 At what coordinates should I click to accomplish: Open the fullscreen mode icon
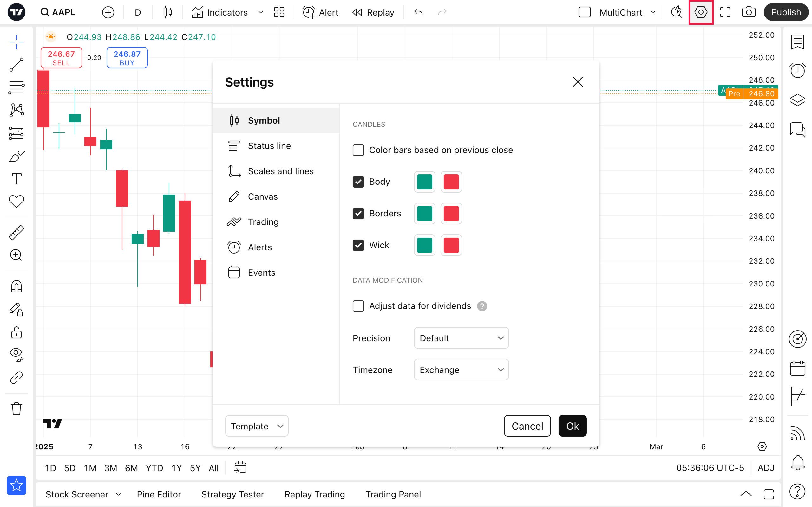click(725, 12)
